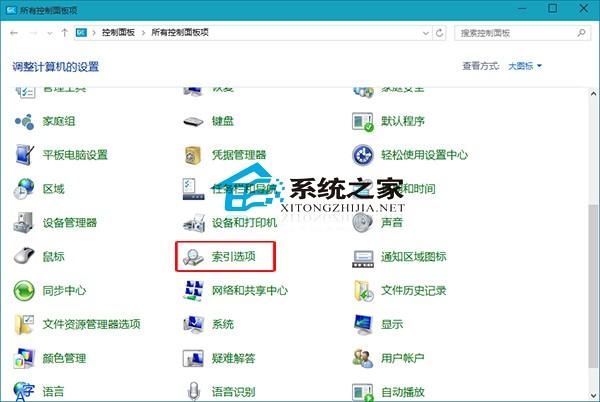Viewport: 600px width, 402px height.
Task: Open the 自动播放 AutoPlay icon
Action: pyautogui.click(x=362, y=392)
